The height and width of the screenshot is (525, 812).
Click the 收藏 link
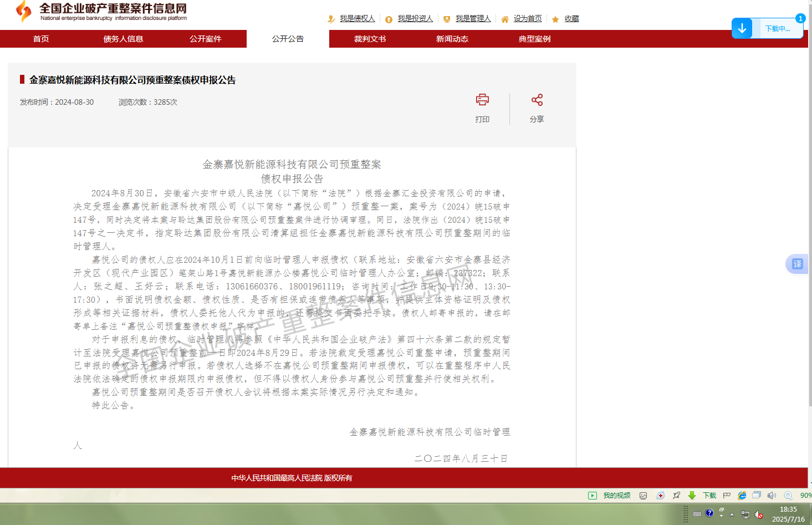572,19
